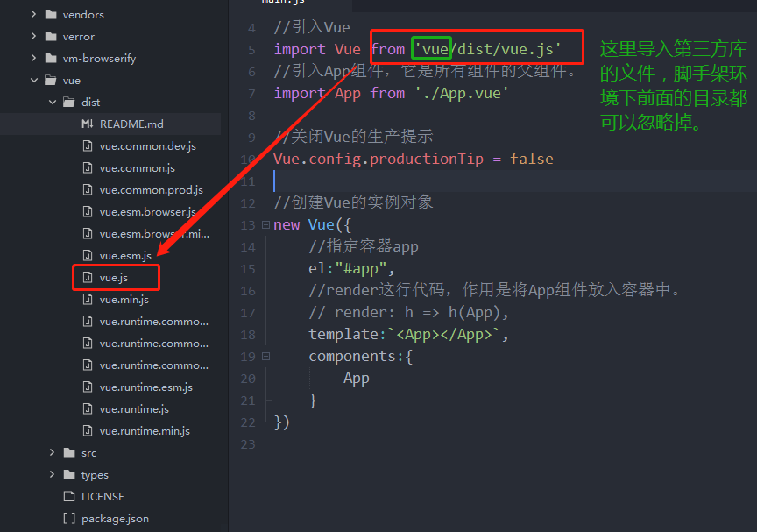Screen dimensions: 757x532
Task: Click the comment '//指定容器app'
Action: (364, 246)
